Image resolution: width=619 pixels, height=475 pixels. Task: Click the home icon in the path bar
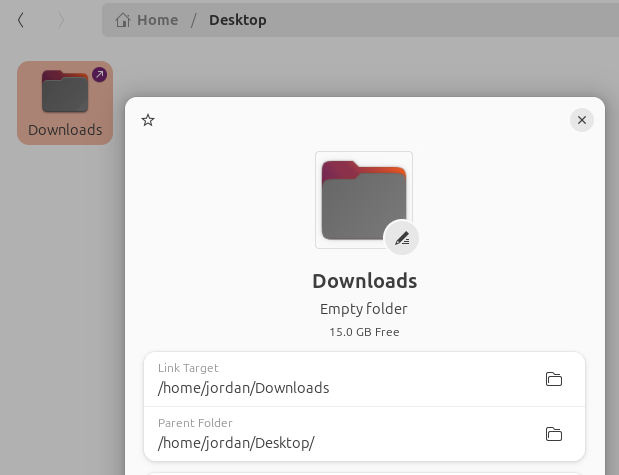coord(123,20)
